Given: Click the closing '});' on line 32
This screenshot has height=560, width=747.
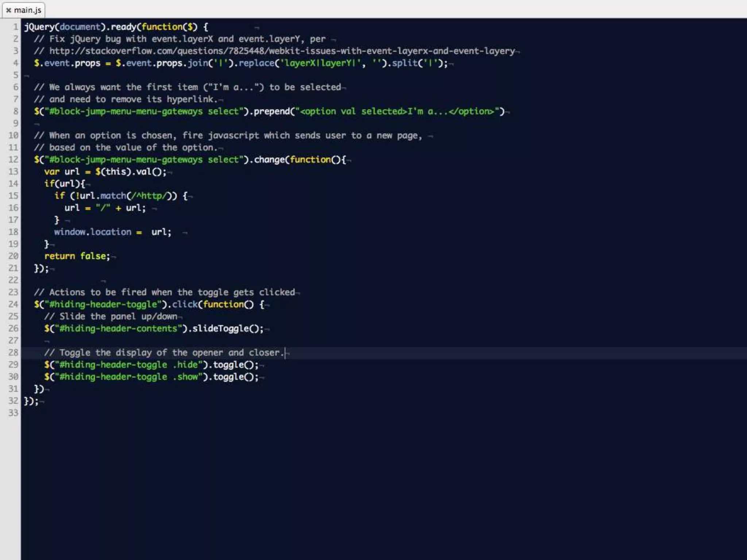Looking at the screenshot, I should point(31,401).
